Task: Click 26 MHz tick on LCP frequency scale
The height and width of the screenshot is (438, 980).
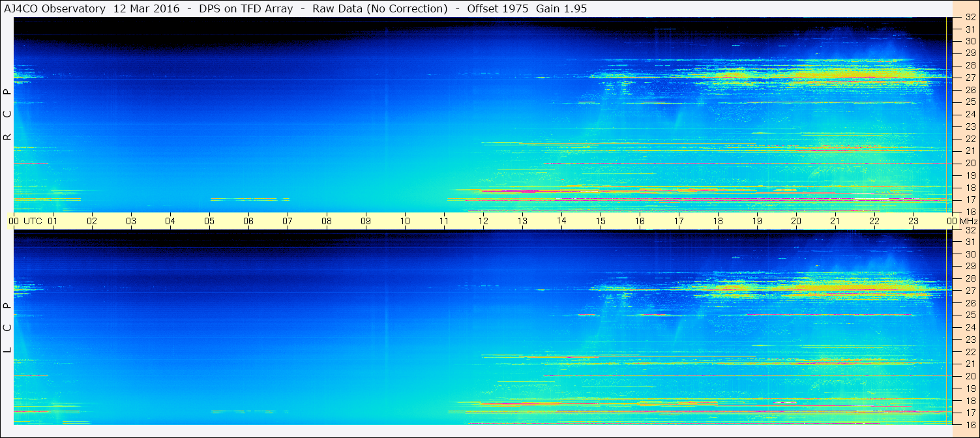Action: (x=970, y=303)
